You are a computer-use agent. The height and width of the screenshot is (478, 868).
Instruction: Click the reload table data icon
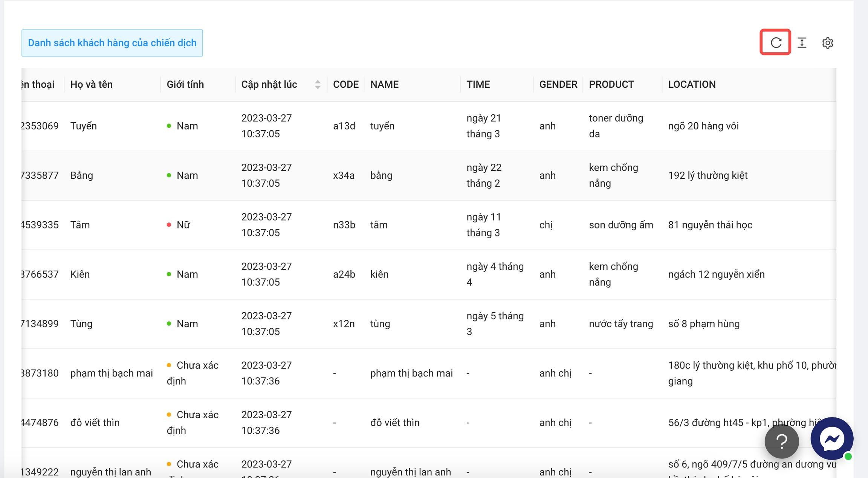pyautogui.click(x=775, y=43)
